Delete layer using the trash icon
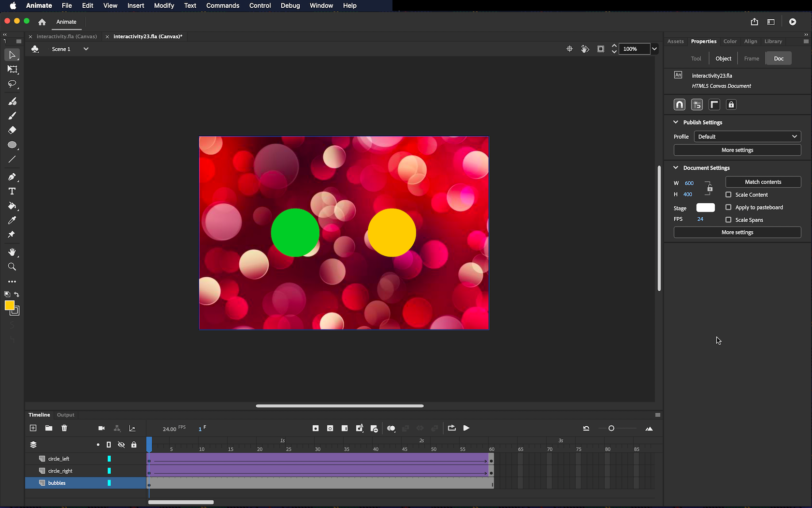The height and width of the screenshot is (508, 812). click(64, 428)
